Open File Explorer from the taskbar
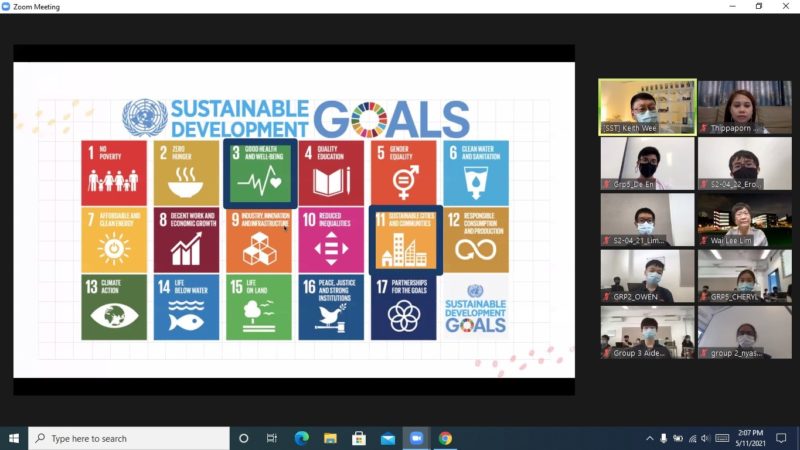 [330, 438]
